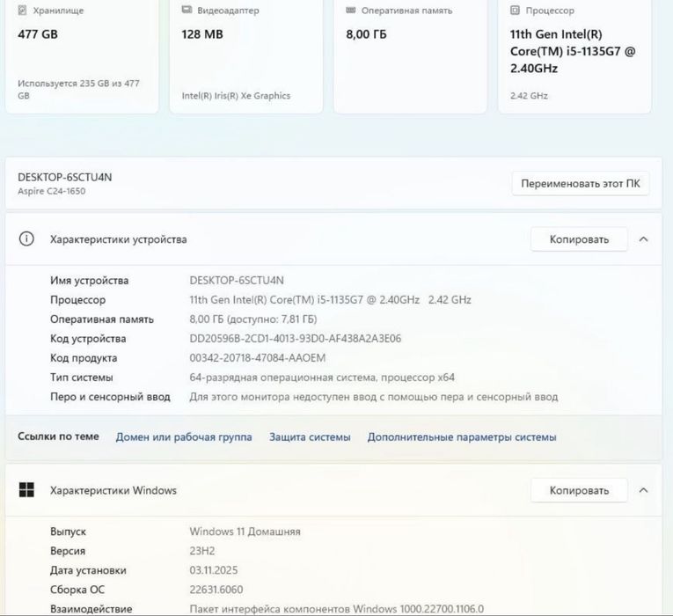
Task: Click the Характеристики Windows header text
Action: point(113,490)
